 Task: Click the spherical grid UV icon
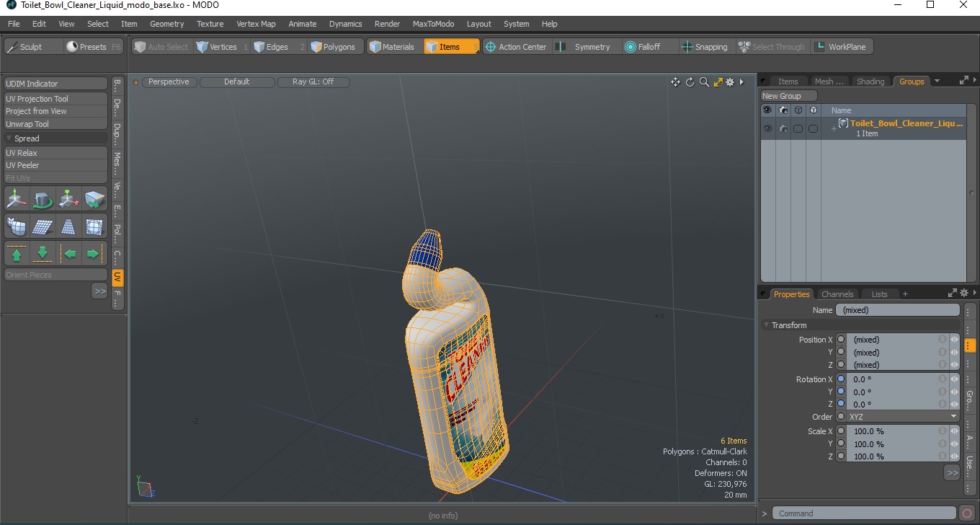94,227
